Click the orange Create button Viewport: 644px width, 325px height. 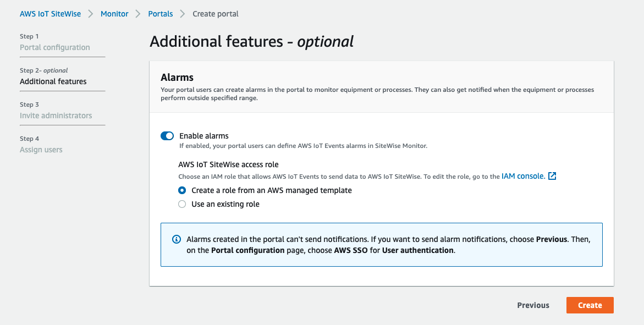590,305
